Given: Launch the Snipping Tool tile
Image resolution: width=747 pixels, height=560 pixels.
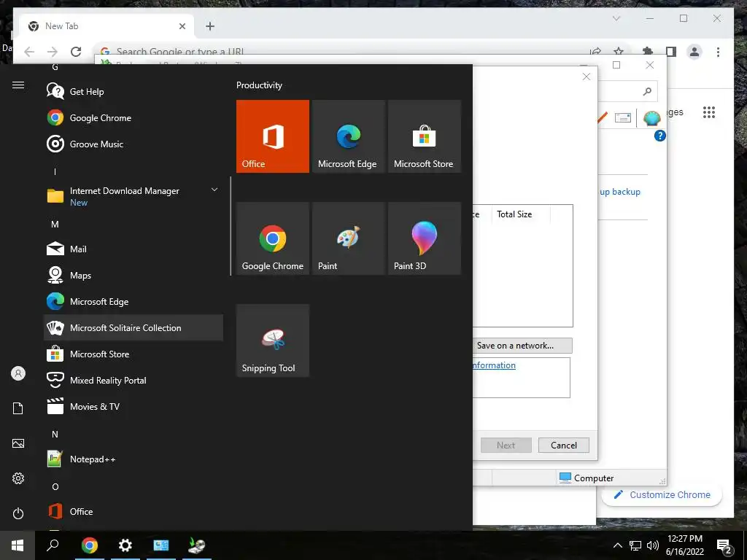Looking at the screenshot, I should 273,341.
